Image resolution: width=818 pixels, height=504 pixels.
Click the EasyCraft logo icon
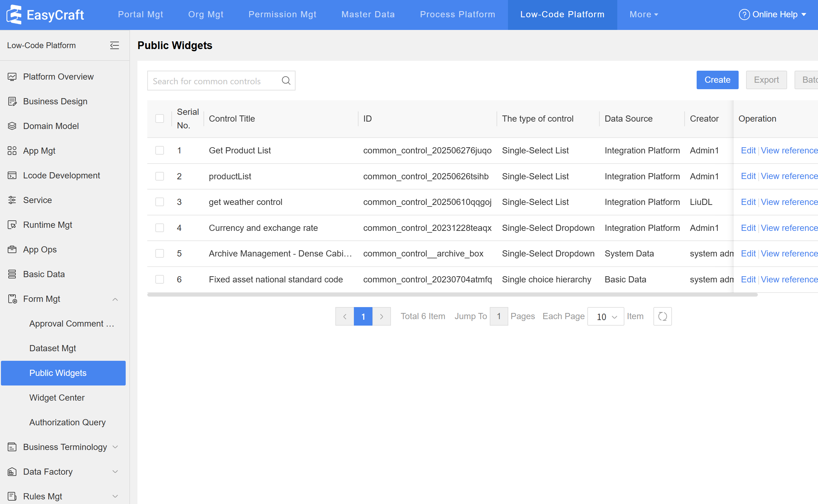click(x=14, y=14)
